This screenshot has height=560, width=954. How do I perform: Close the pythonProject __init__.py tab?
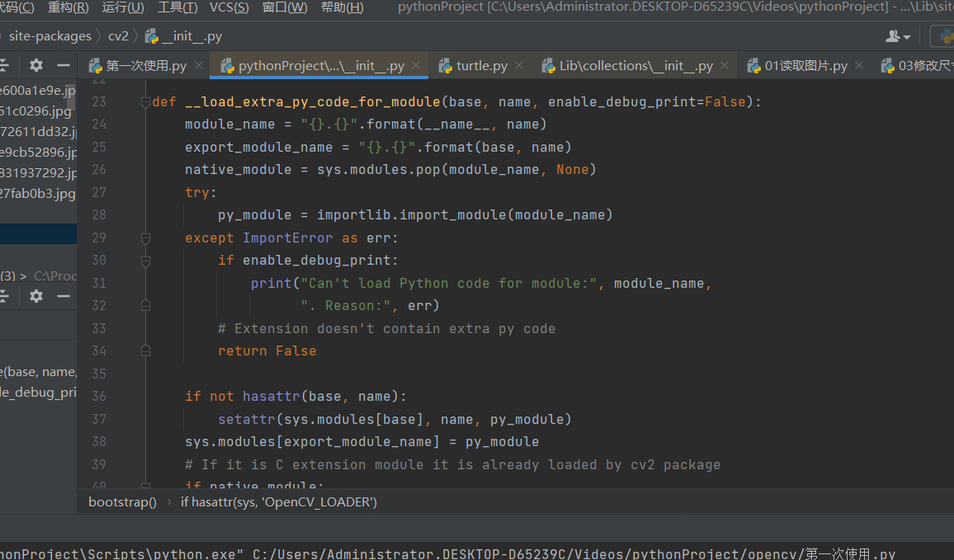416,65
